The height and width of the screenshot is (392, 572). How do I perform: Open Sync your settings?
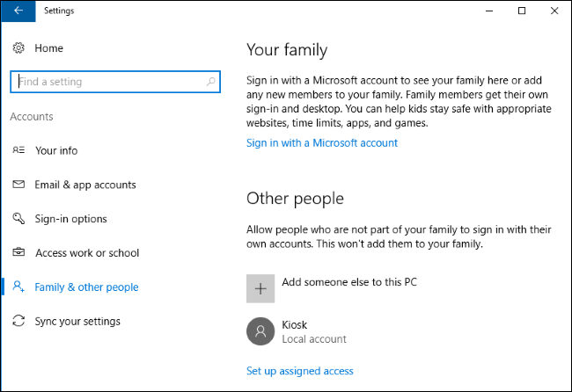(x=77, y=322)
